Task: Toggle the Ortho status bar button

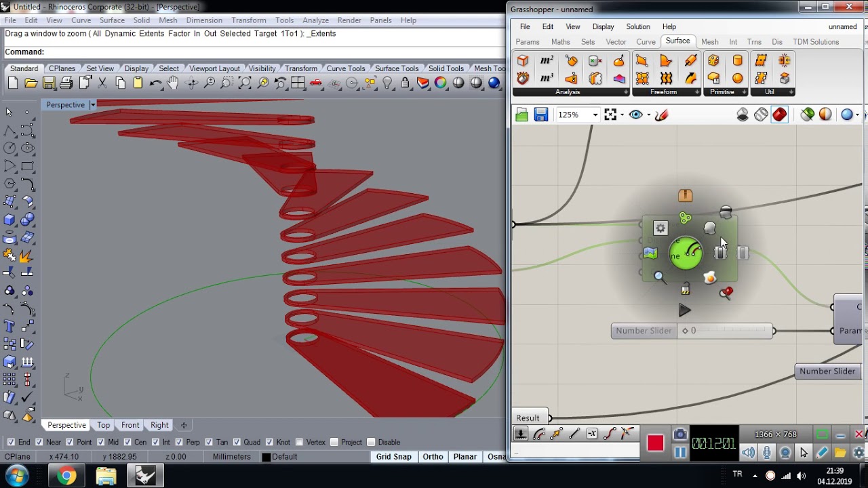Action: pyautogui.click(x=433, y=457)
